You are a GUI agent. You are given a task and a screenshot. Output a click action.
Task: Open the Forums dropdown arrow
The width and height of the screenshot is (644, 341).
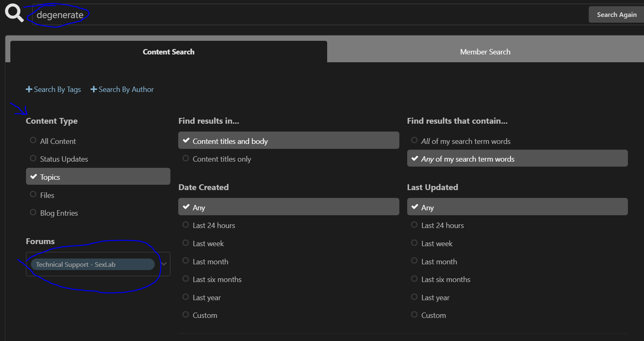tap(164, 264)
